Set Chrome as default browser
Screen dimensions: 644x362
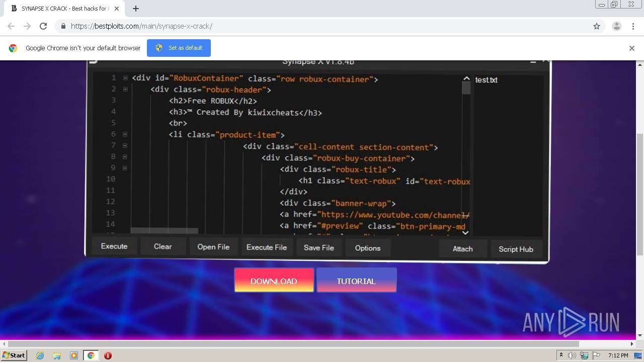(x=179, y=48)
